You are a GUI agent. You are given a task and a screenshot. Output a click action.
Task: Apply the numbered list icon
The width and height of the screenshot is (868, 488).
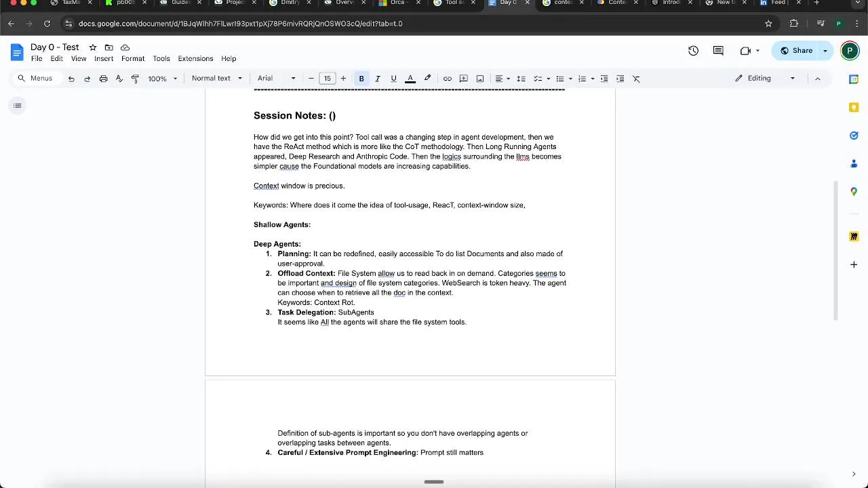[582, 79]
